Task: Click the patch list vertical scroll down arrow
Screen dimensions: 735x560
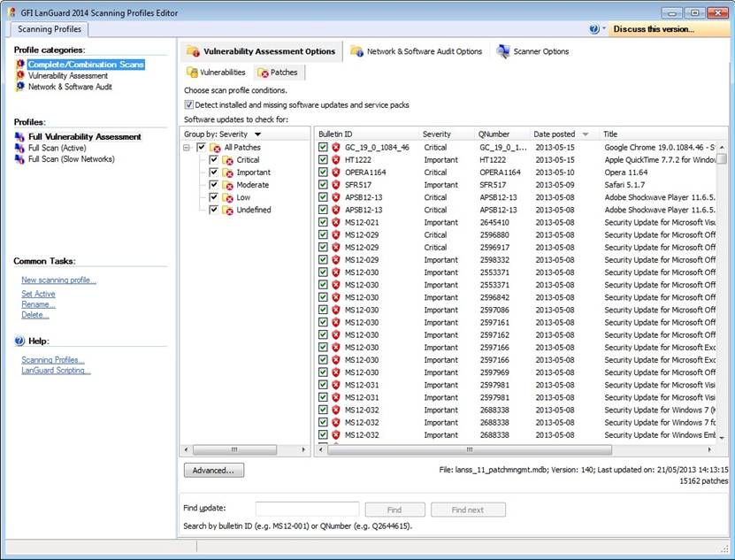Action: (x=722, y=438)
